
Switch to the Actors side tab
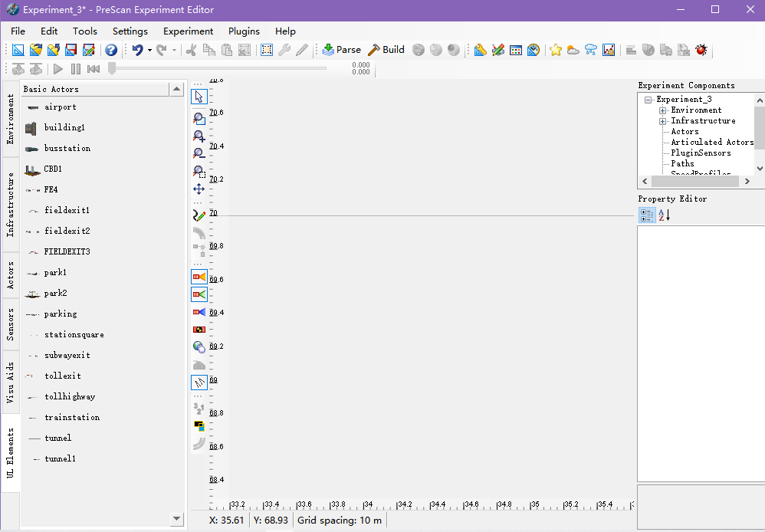(x=10, y=275)
